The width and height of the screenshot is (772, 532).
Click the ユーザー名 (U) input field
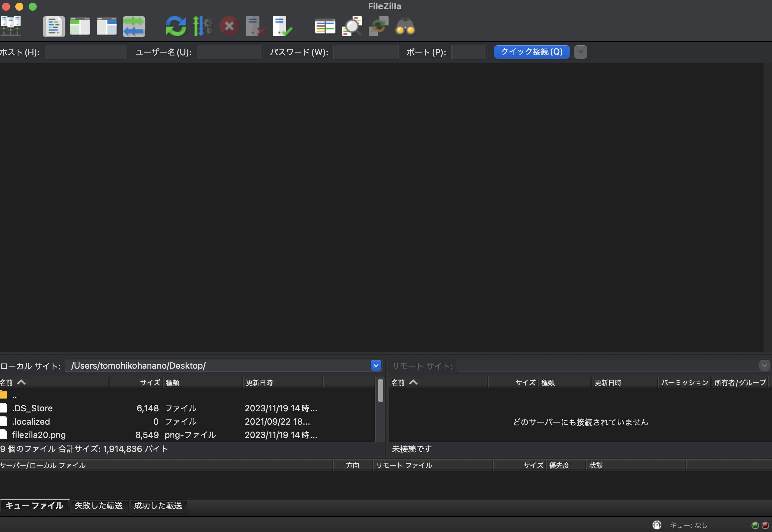(229, 52)
